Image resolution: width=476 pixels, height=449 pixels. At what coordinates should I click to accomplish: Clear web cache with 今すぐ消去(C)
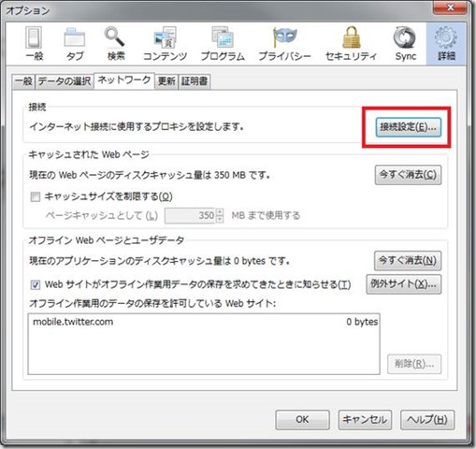[x=408, y=175]
